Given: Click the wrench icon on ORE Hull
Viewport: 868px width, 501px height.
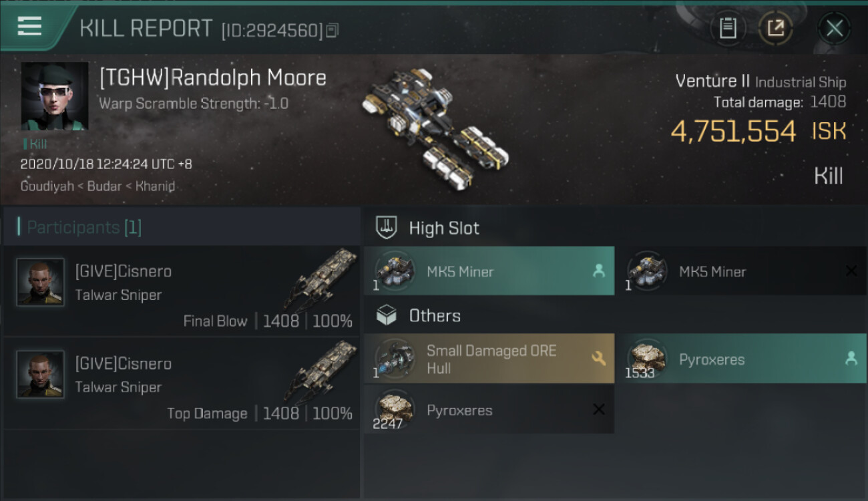Looking at the screenshot, I should point(598,359).
